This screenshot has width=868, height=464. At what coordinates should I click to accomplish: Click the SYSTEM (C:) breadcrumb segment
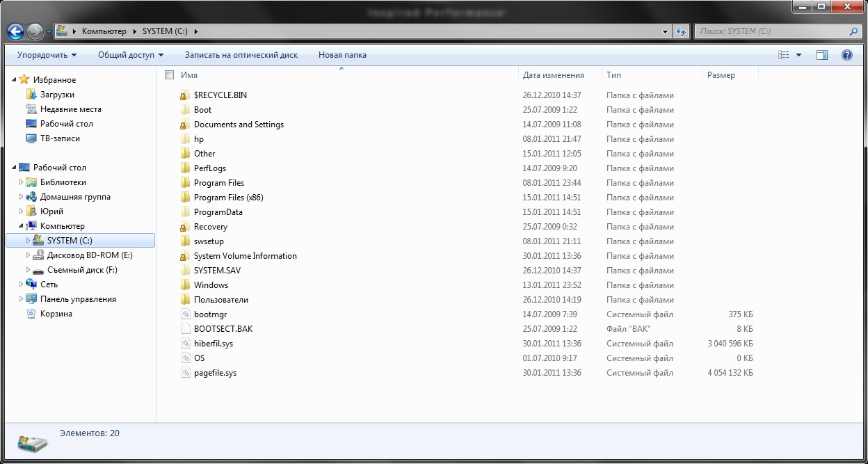click(165, 31)
